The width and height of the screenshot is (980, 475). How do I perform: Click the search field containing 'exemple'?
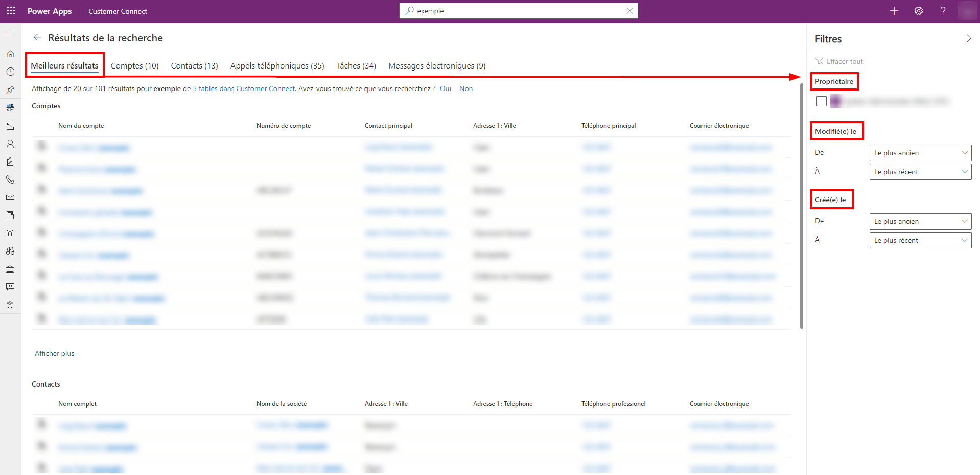point(518,11)
